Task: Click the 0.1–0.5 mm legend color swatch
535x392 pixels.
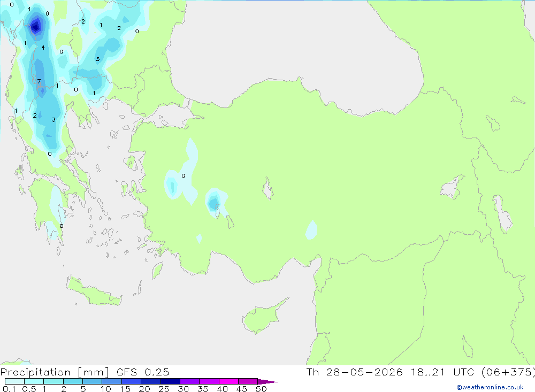Action: pos(14,381)
